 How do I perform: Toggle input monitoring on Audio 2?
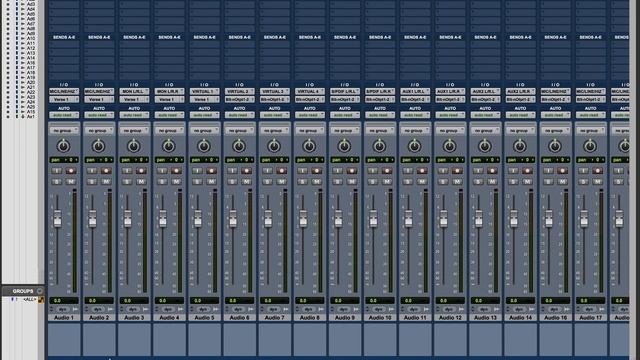coord(91,171)
